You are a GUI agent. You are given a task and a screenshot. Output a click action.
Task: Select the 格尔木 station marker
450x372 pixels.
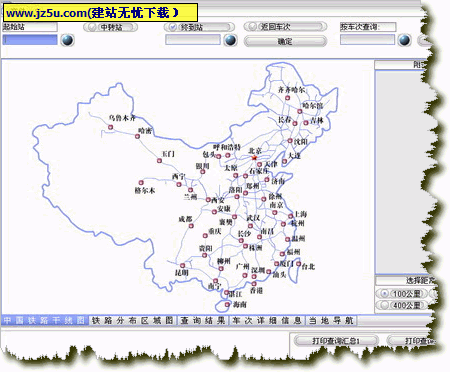coord(141,183)
